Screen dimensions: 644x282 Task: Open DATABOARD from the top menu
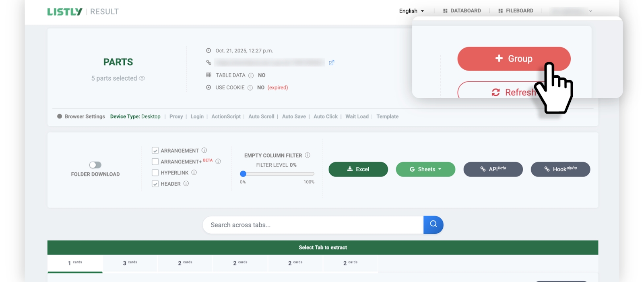point(462,11)
